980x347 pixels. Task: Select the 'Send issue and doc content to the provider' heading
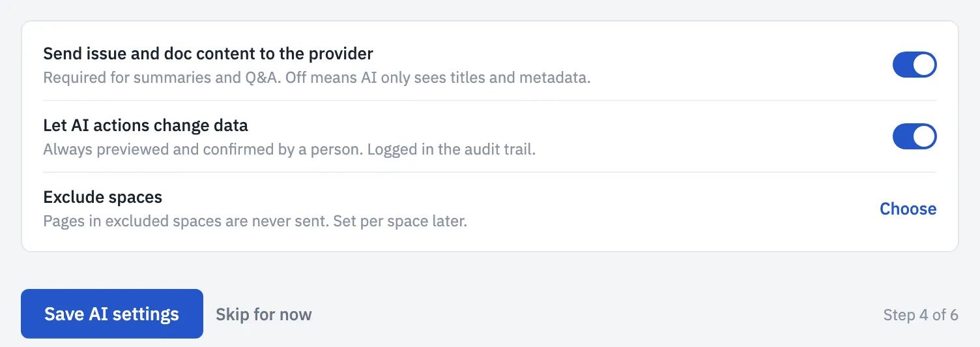(208, 53)
